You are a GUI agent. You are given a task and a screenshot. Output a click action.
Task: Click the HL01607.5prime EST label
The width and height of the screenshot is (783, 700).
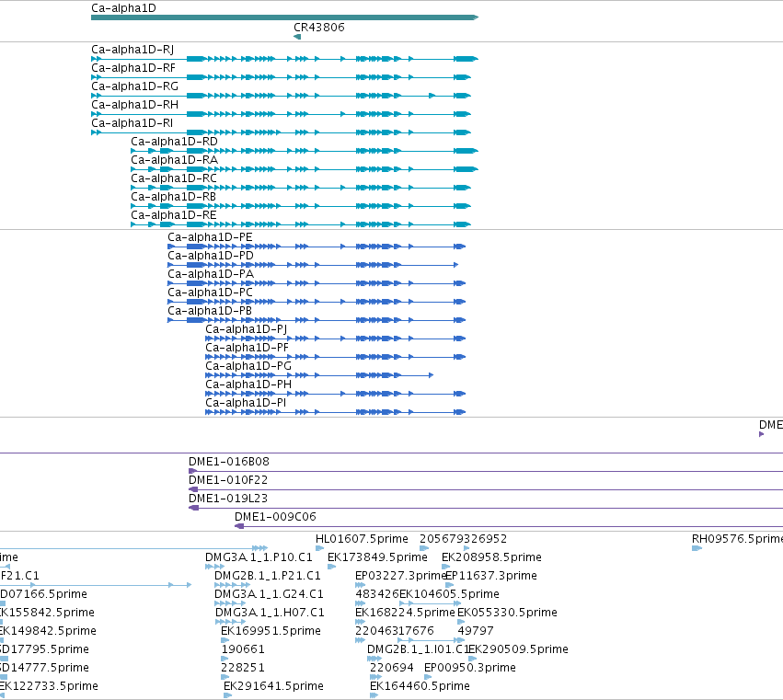point(362,539)
